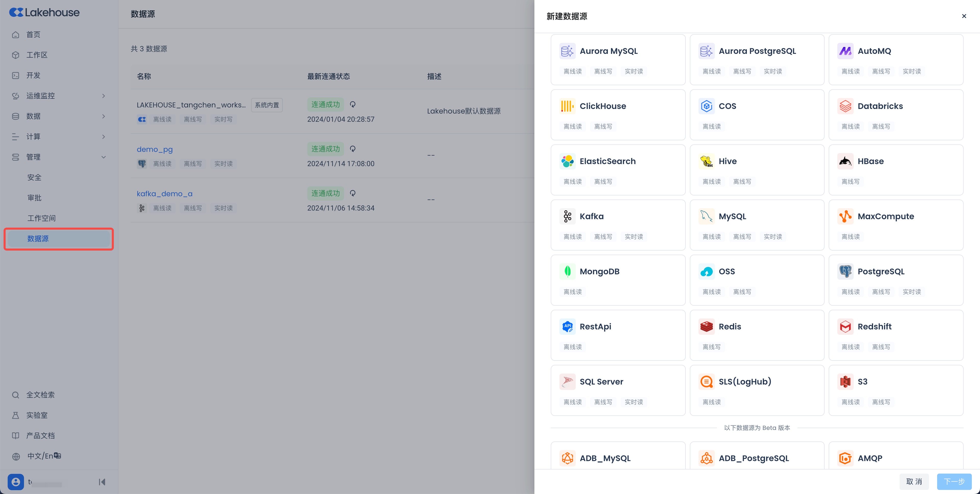Screen dimensions: 980x494
Task: Click the S3 bucket icon
Action: click(845, 382)
